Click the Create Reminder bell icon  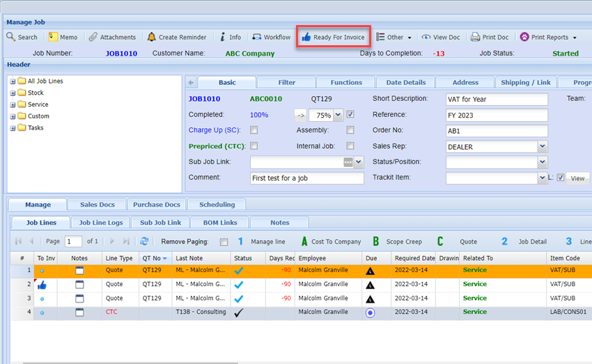coord(151,37)
